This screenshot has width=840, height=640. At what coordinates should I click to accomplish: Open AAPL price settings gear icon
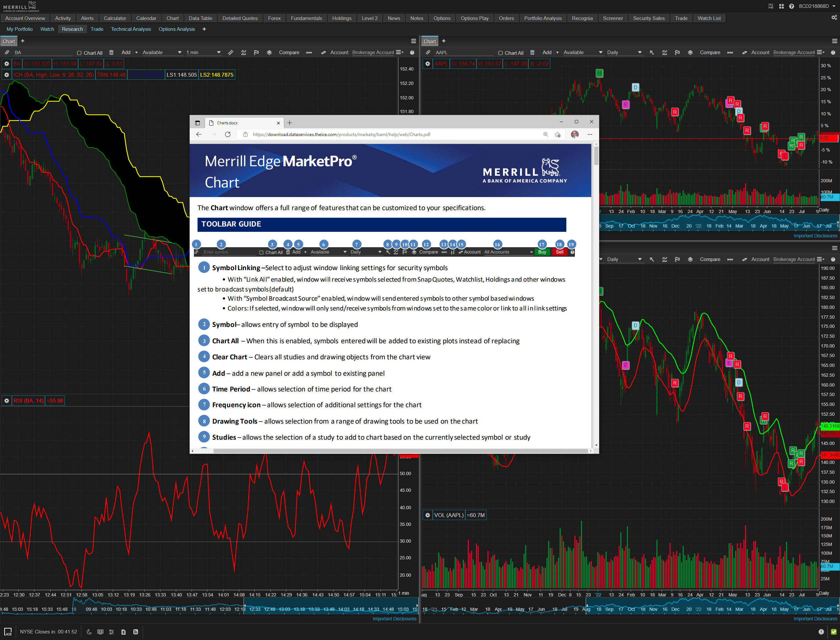coord(428,64)
